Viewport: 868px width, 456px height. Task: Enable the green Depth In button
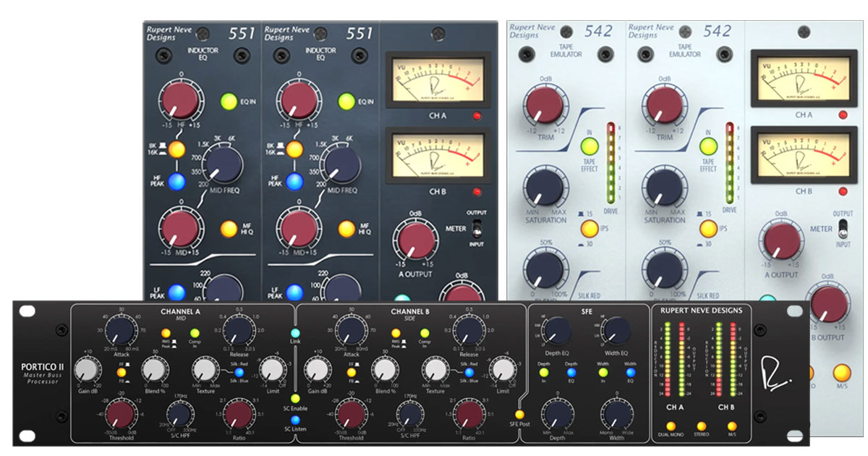544,373
